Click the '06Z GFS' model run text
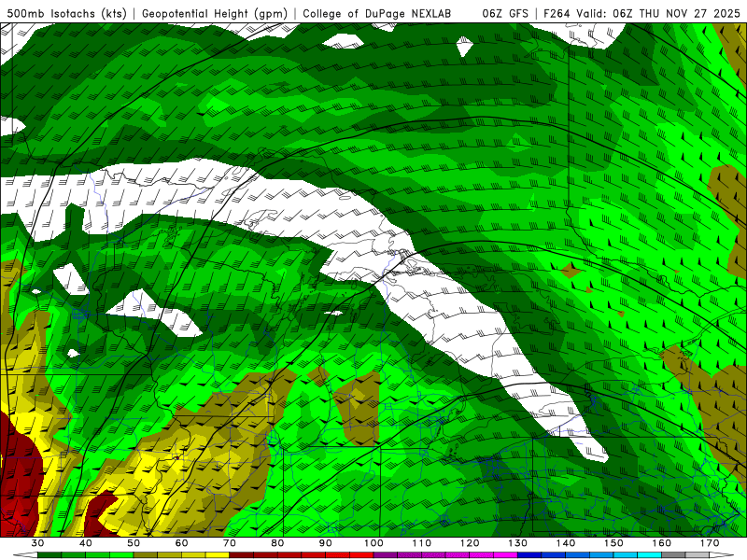The image size is (747, 560). click(x=505, y=13)
